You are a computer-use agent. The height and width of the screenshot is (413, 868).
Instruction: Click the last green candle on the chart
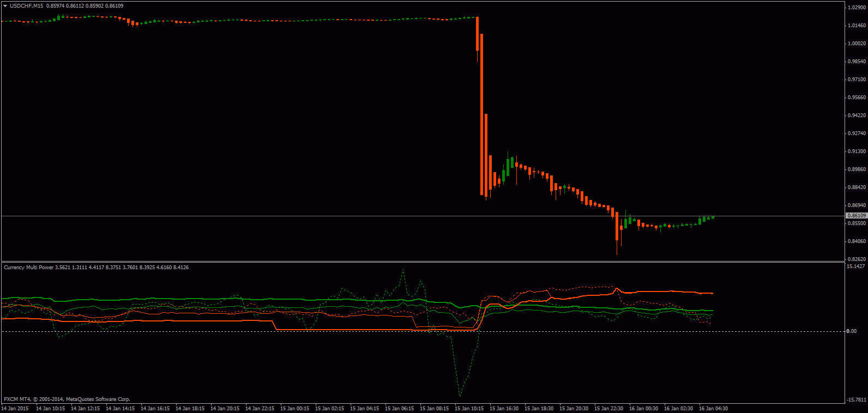pos(713,217)
